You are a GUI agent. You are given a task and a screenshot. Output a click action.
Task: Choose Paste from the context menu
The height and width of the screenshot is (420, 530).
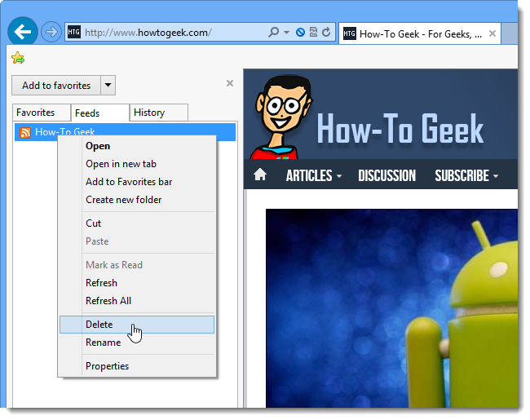click(137, 241)
